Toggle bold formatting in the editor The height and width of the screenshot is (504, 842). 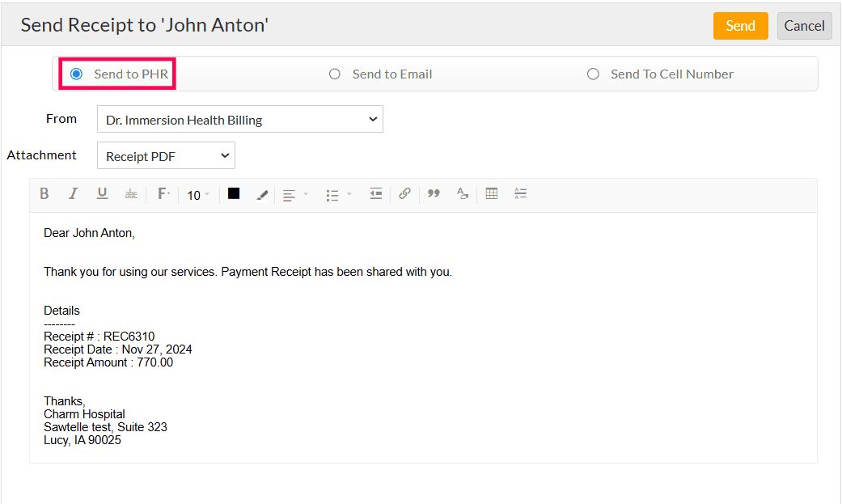tap(44, 194)
